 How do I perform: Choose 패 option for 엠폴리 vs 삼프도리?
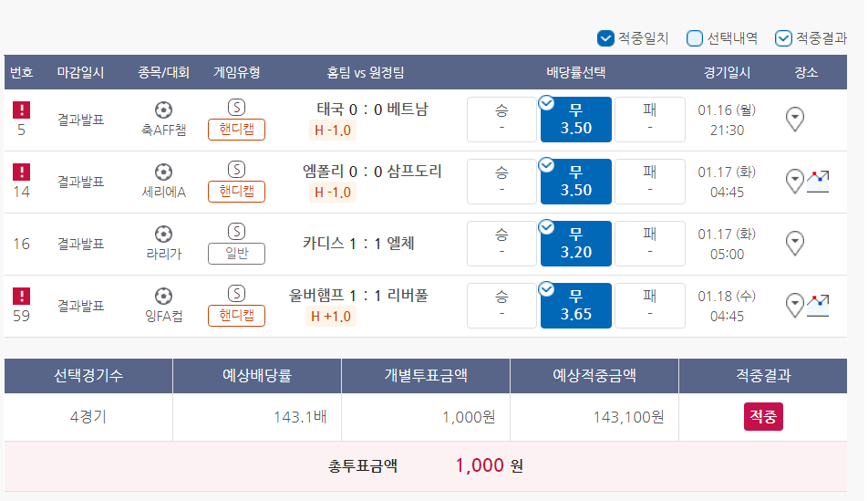click(650, 182)
